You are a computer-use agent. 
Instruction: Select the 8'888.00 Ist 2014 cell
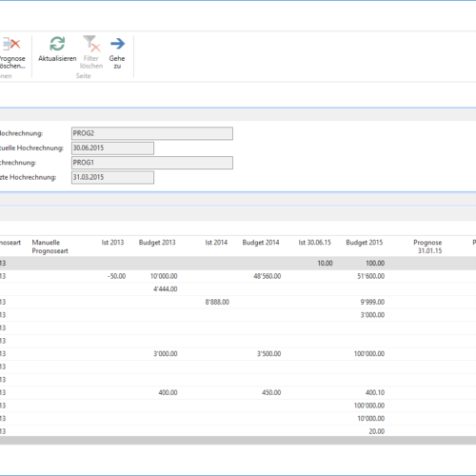217,302
